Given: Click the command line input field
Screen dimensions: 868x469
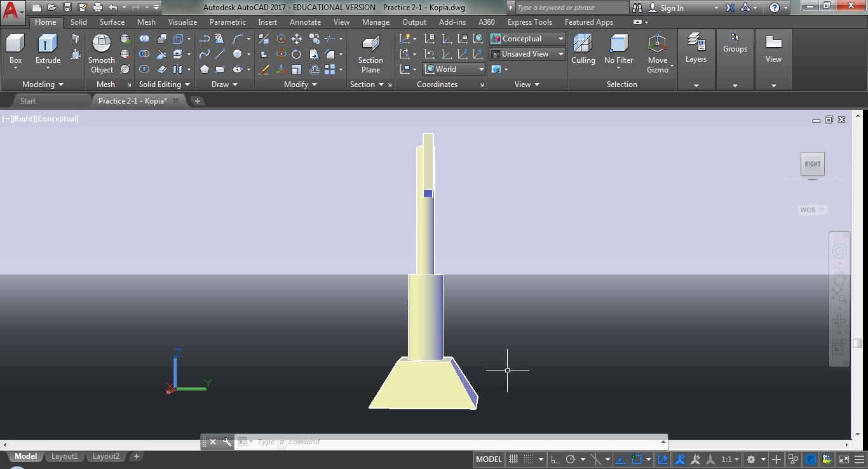Looking at the screenshot, I should 445,442.
